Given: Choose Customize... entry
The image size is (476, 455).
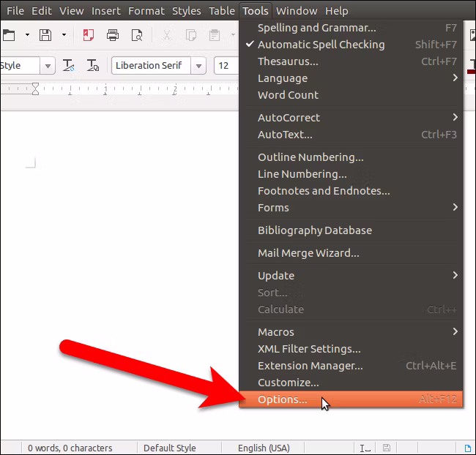Looking at the screenshot, I should tap(351, 383).
